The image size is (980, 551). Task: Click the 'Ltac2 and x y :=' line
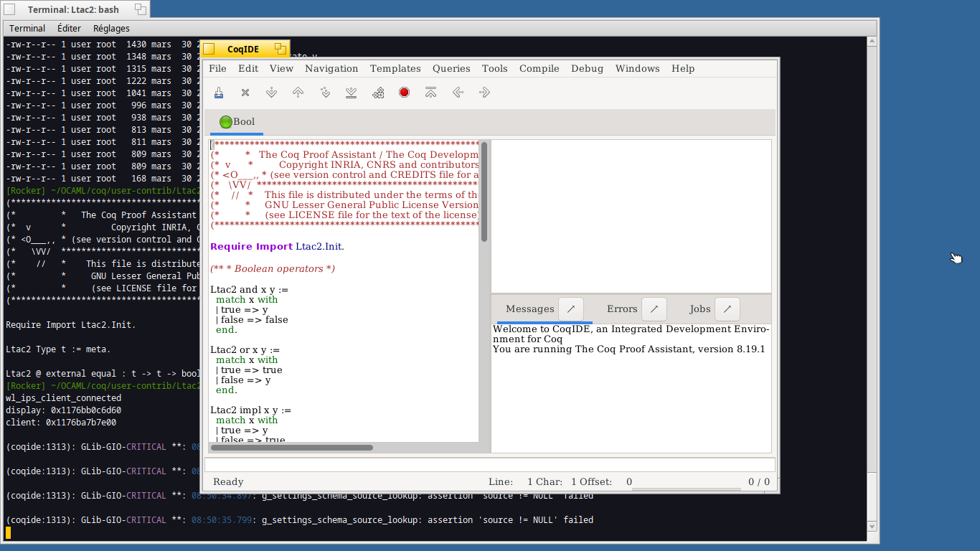point(249,290)
